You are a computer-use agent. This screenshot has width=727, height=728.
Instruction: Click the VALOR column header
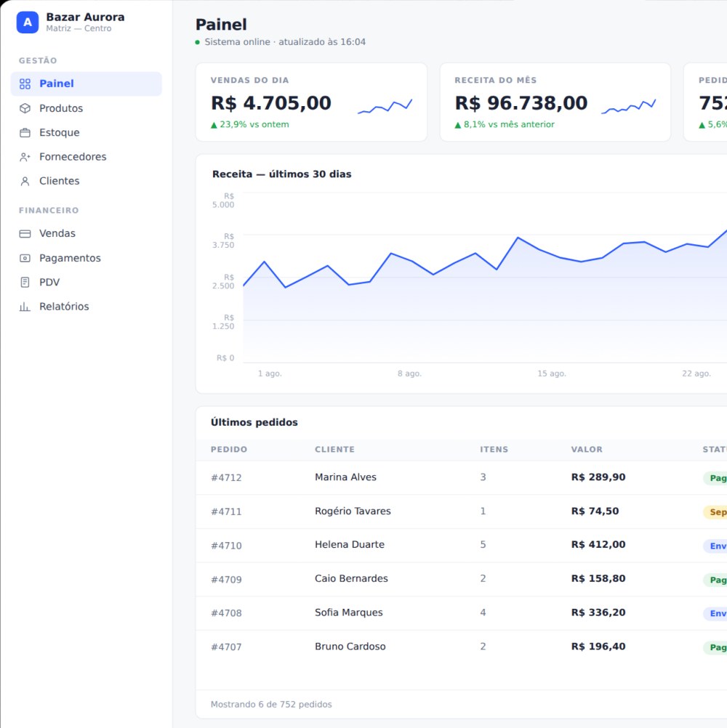coord(587,450)
